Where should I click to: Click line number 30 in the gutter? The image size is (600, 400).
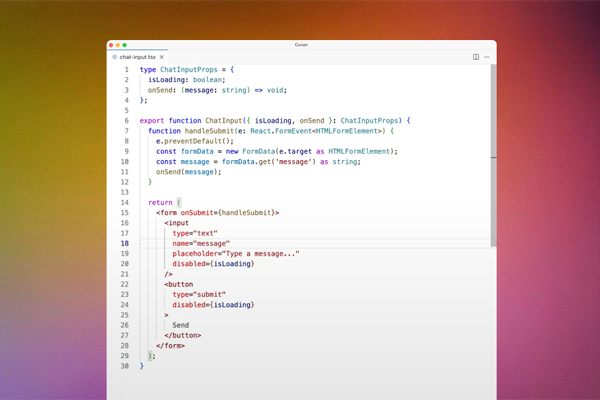[x=125, y=366]
